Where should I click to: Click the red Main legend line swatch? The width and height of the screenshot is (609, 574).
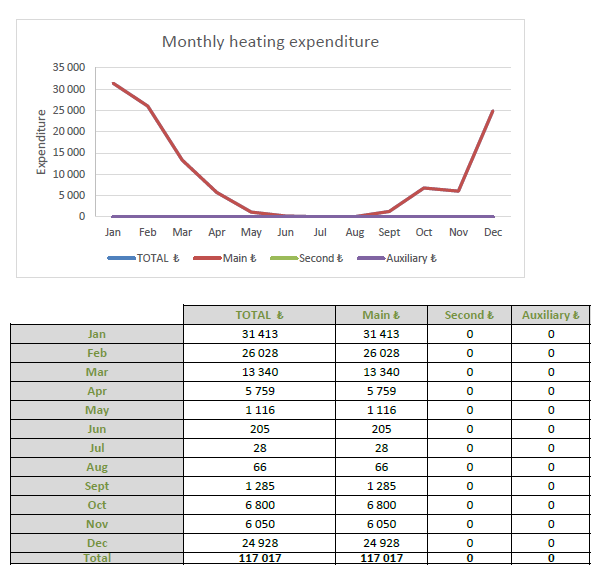point(207,258)
